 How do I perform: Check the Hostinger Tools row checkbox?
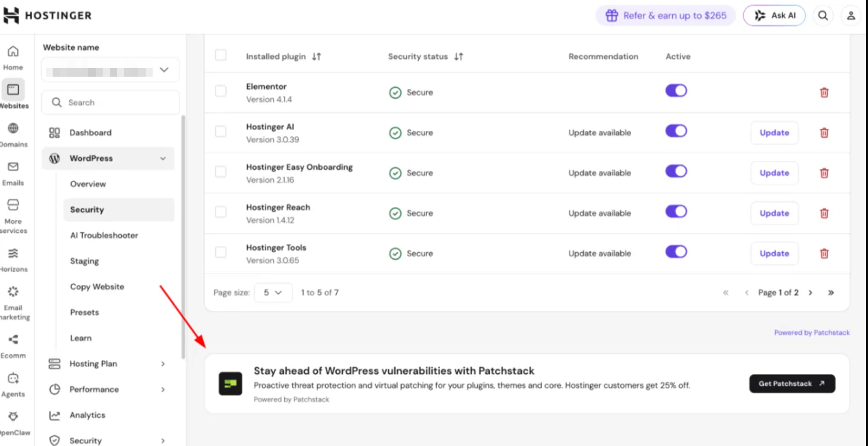point(220,252)
